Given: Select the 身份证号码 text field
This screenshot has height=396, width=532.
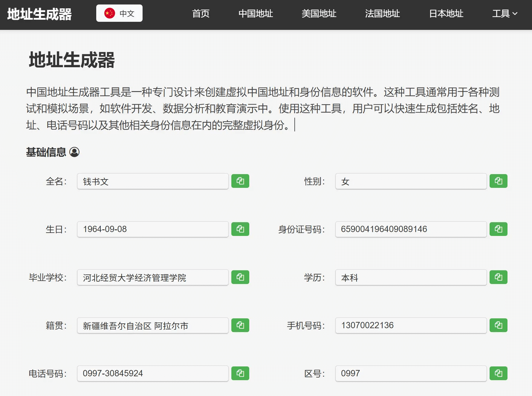Looking at the screenshot, I should click(411, 229).
